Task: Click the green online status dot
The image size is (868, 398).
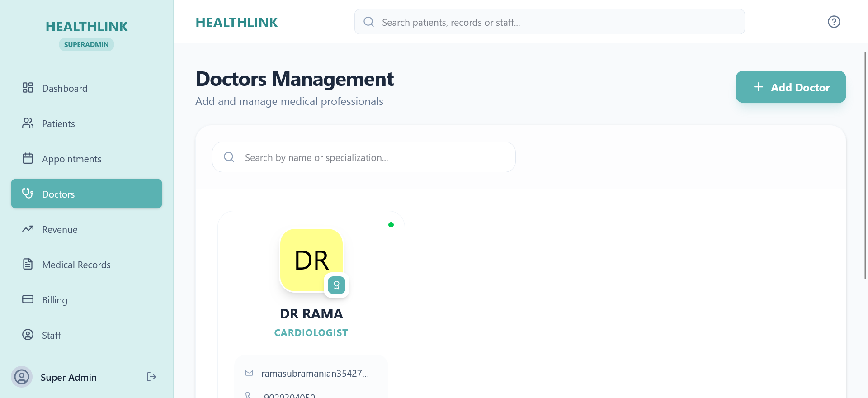Action: pyautogui.click(x=391, y=225)
